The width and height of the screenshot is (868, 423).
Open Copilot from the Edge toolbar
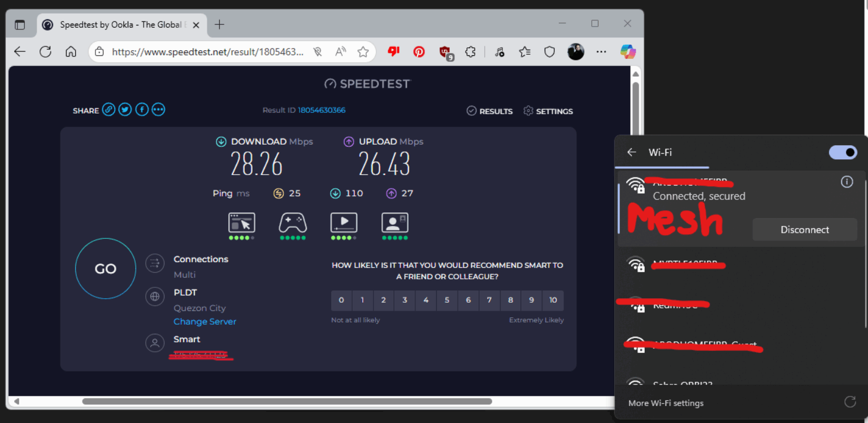pyautogui.click(x=627, y=51)
